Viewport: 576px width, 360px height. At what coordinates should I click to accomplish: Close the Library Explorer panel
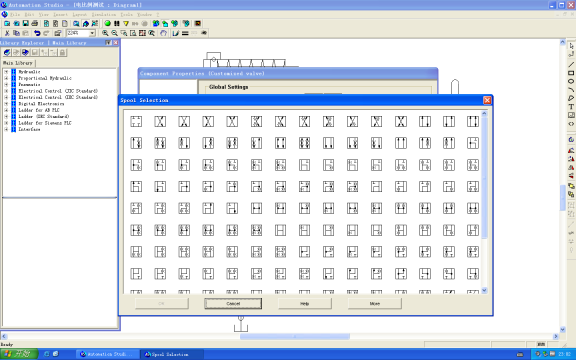115,43
